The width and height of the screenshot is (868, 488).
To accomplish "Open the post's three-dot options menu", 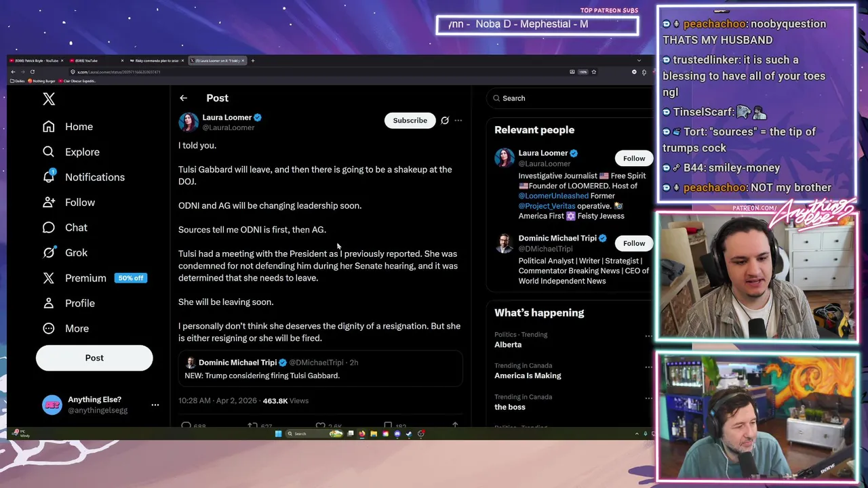I will tap(458, 120).
